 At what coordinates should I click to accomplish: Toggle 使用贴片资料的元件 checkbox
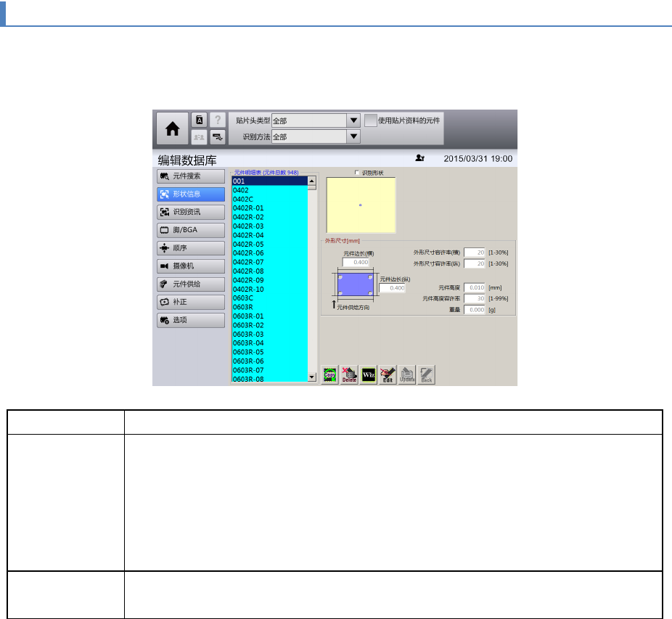[x=371, y=120]
